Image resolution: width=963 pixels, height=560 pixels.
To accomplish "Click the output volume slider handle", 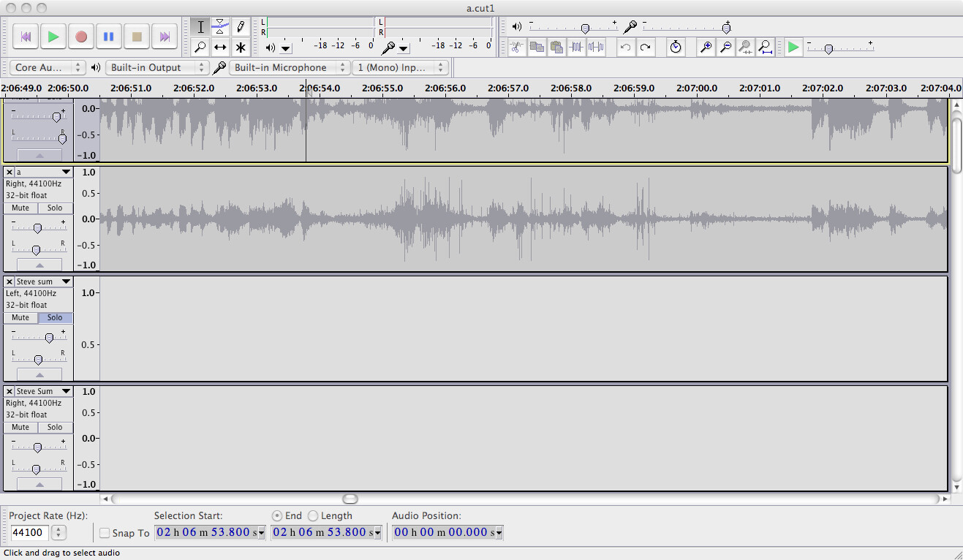I will pyautogui.click(x=585, y=28).
